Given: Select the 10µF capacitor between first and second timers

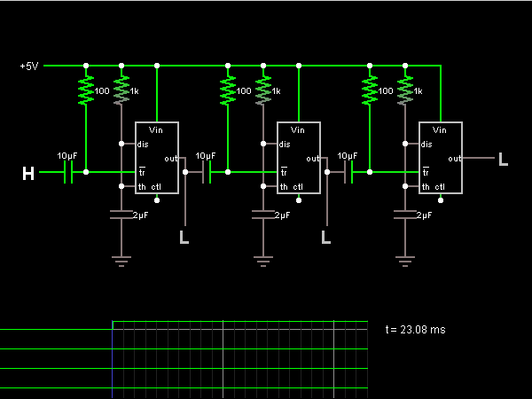Looking at the screenshot, I should (x=207, y=172).
